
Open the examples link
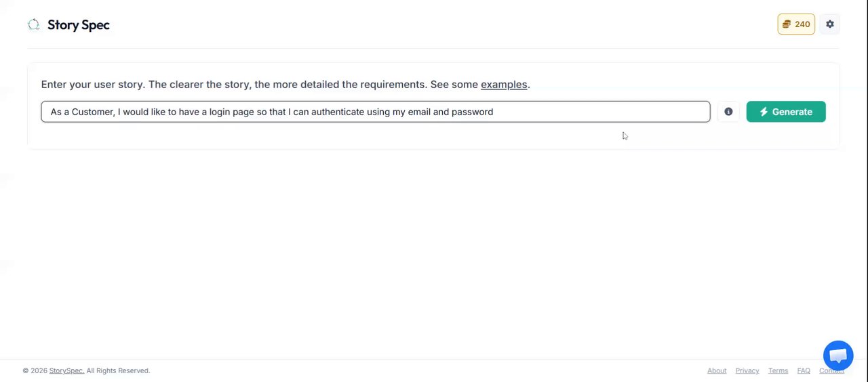pyautogui.click(x=504, y=85)
